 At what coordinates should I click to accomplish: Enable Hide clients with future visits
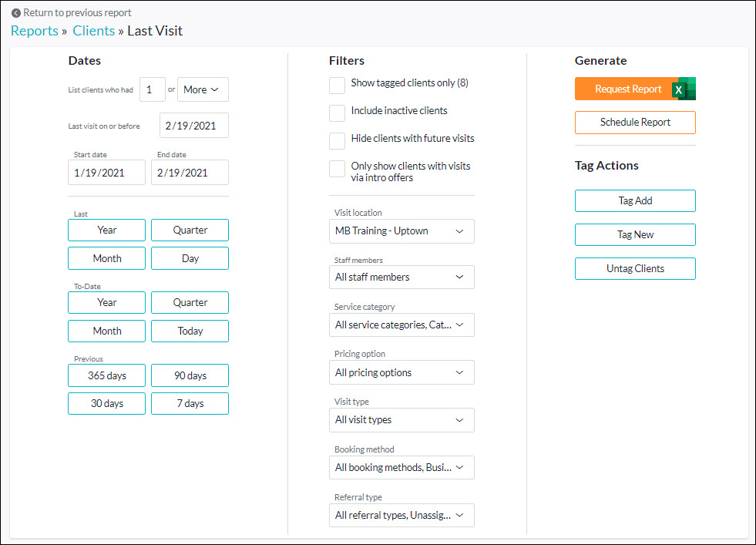point(337,140)
